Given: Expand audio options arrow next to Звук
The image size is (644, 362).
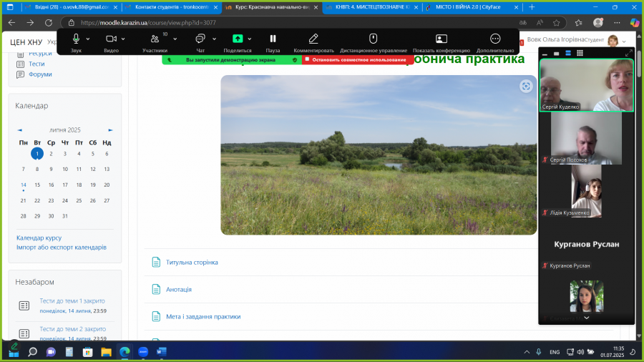Looking at the screenshot, I should (x=88, y=39).
